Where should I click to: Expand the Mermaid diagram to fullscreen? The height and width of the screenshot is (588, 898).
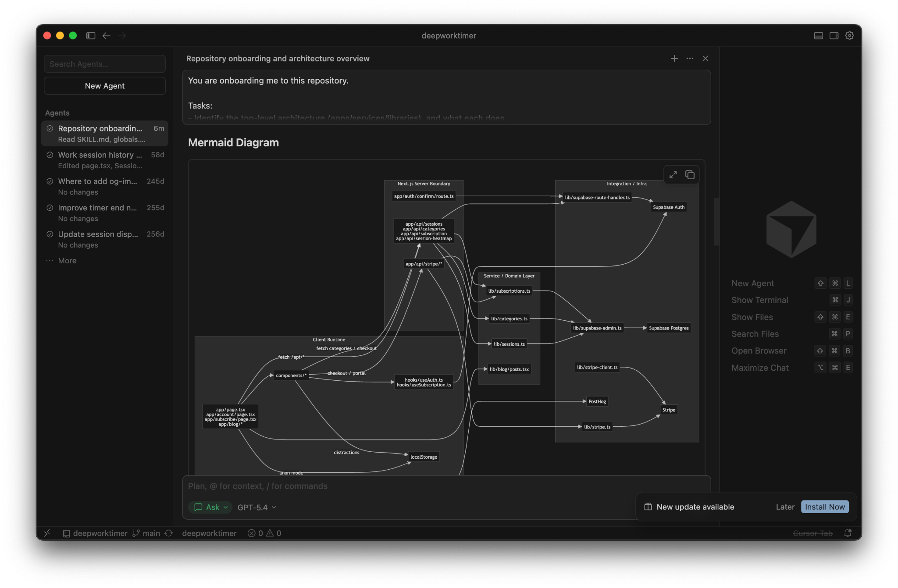[673, 175]
